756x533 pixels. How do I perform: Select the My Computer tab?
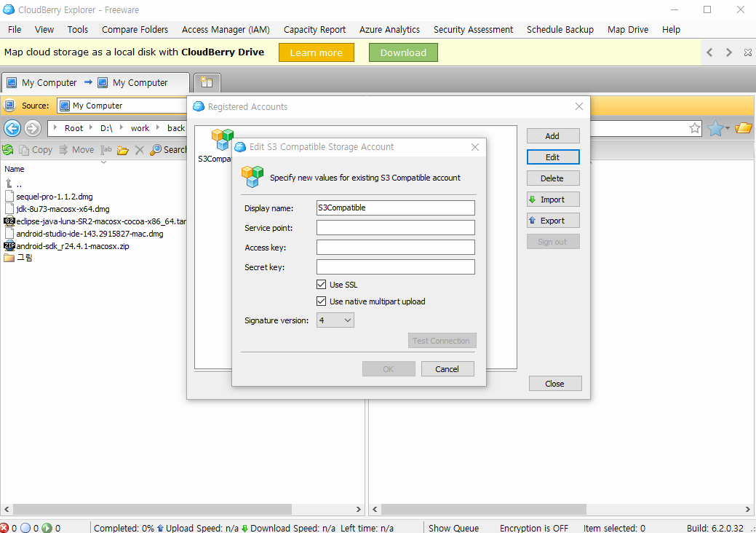click(x=95, y=82)
